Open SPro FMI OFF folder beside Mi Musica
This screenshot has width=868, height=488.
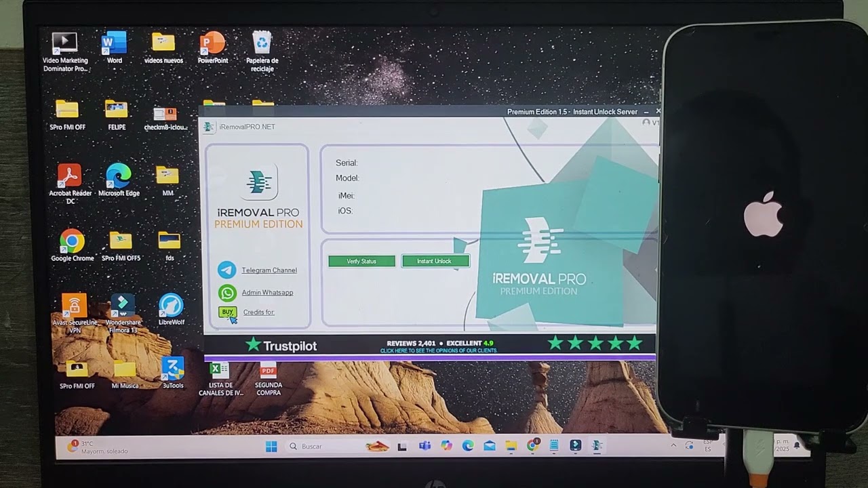[x=77, y=373]
